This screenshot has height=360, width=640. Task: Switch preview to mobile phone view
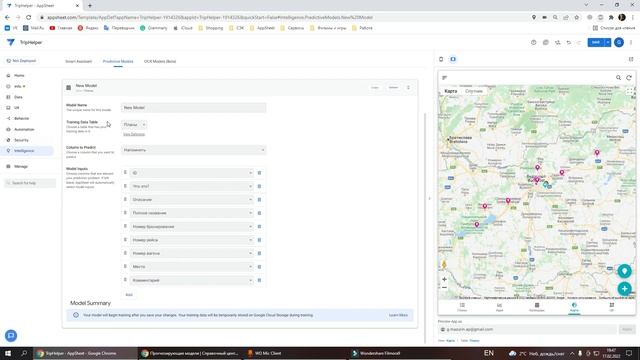441,59
